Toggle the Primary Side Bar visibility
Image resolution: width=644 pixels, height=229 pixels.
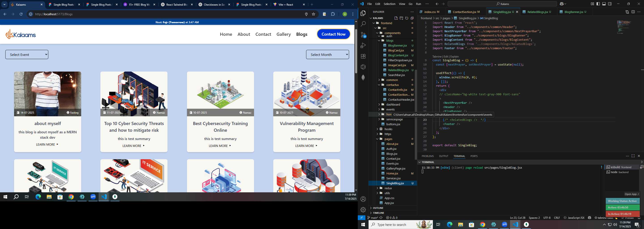point(598,4)
